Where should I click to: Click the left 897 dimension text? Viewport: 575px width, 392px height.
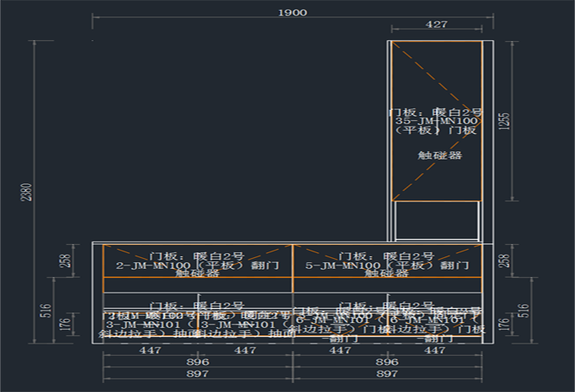click(x=197, y=373)
